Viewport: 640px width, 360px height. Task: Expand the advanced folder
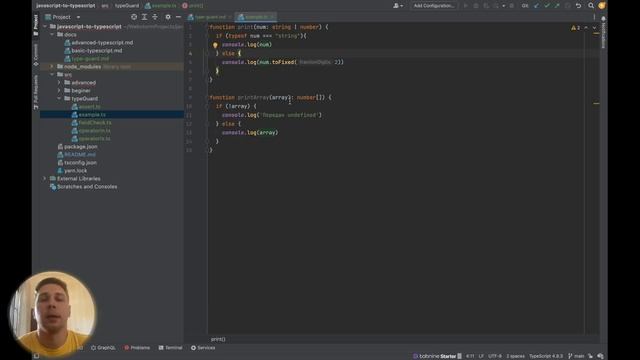59,82
